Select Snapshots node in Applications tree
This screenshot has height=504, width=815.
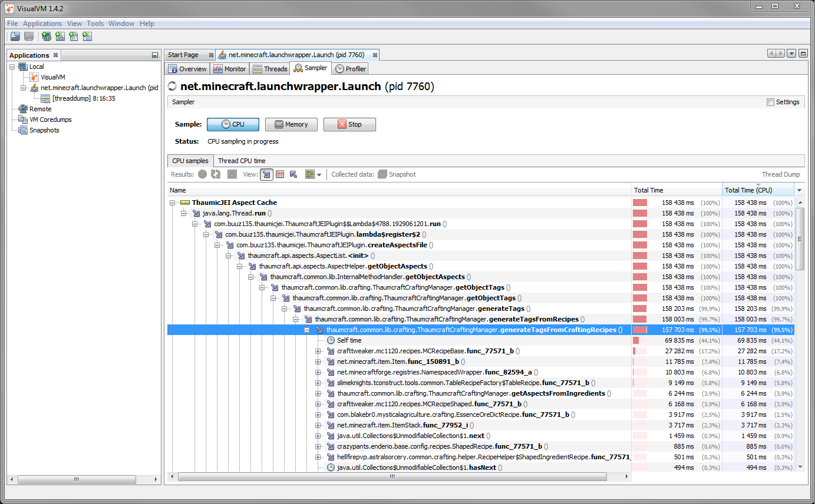coord(39,130)
